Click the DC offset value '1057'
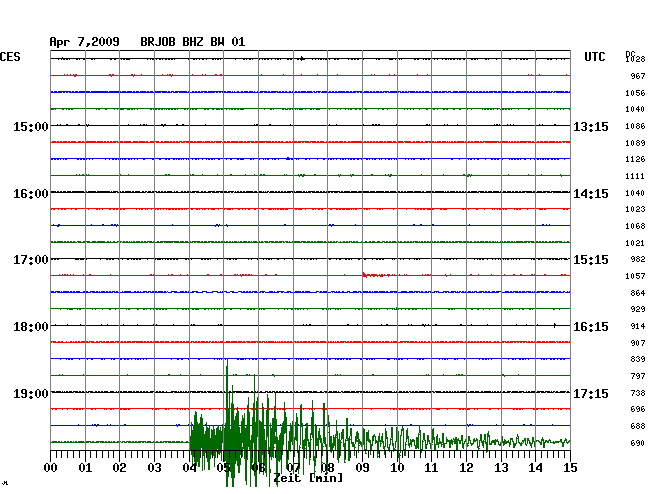The image size is (650, 494). point(635,276)
